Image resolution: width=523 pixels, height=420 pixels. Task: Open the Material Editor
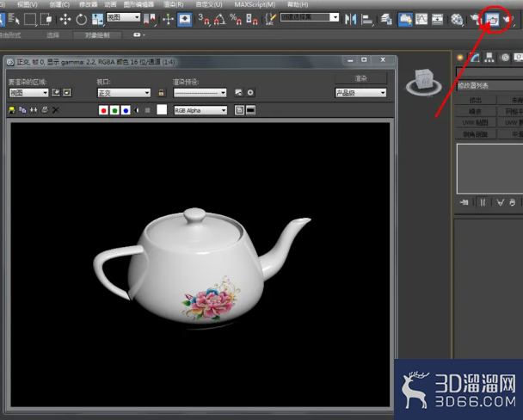tap(457, 19)
